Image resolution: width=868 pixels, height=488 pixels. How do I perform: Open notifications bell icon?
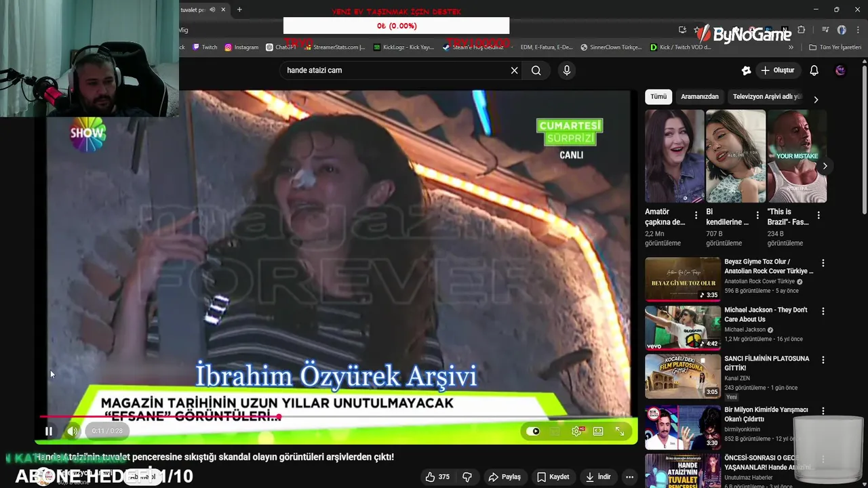pos(814,70)
